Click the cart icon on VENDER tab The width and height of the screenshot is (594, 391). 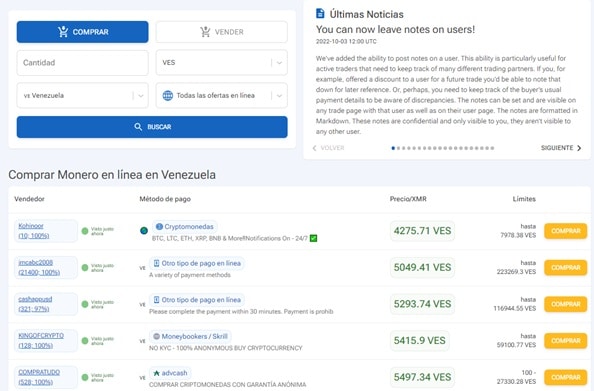pos(205,32)
